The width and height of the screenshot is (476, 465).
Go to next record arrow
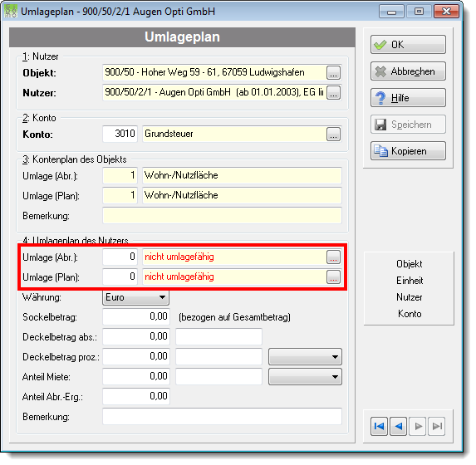point(418,427)
